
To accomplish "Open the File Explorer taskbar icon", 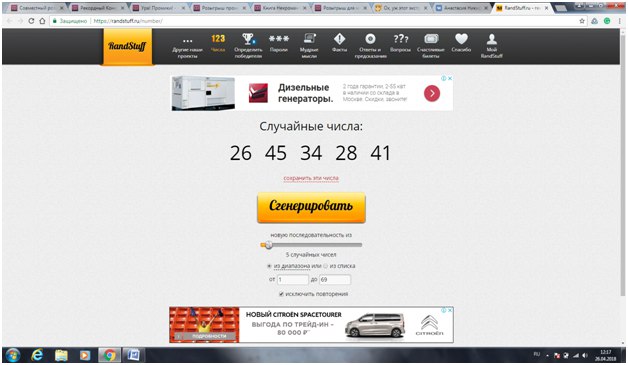I will tap(61, 355).
